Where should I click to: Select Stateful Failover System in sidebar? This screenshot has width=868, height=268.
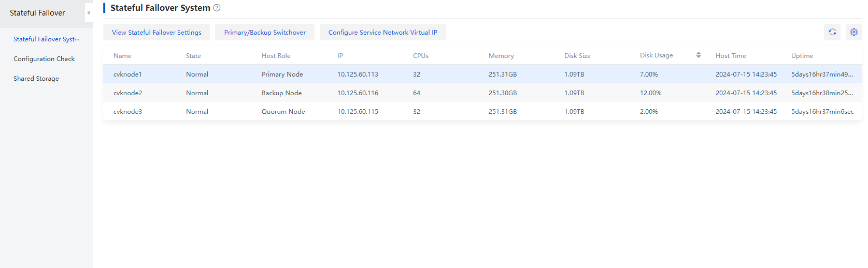(47, 39)
